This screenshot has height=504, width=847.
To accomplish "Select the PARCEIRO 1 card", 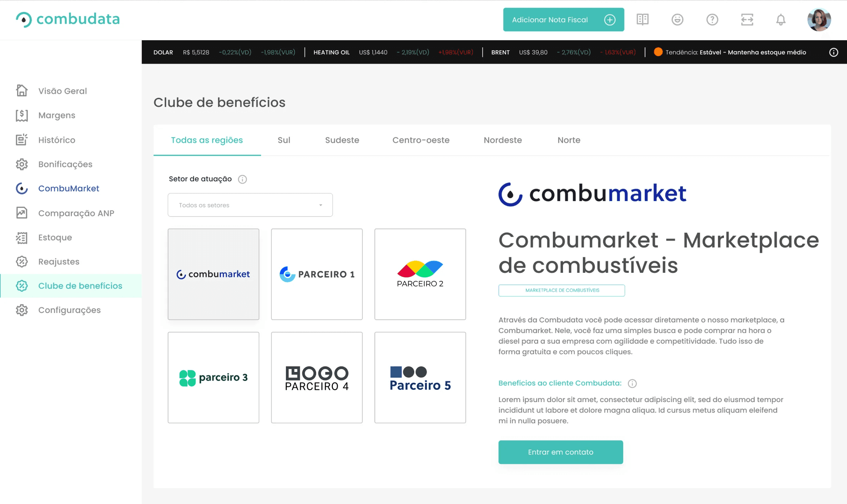I will [x=317, y=274].
